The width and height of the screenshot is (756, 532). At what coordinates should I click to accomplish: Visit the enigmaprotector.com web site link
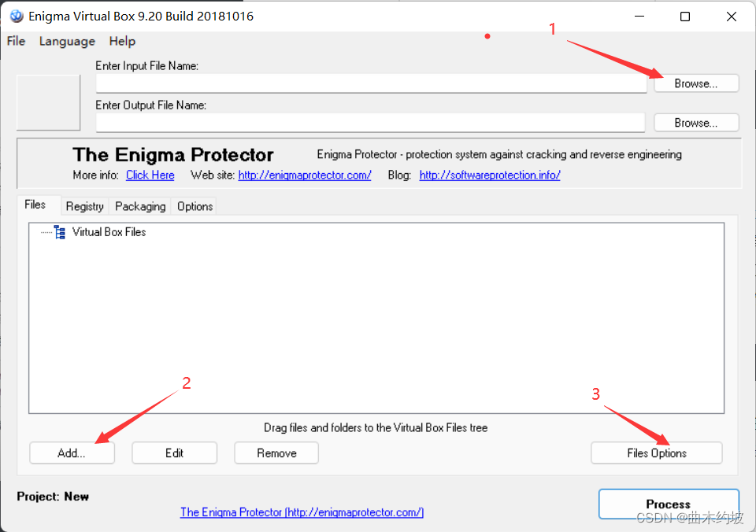tap(305, 175)
